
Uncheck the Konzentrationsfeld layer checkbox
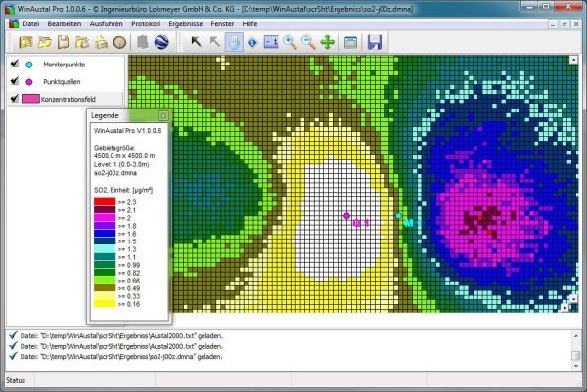click(x=14, y=98)
